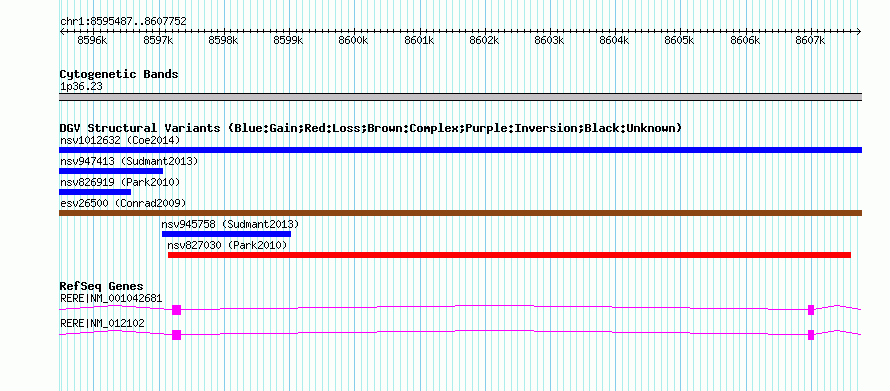Click the 8596k ruler position

[93, 40]
